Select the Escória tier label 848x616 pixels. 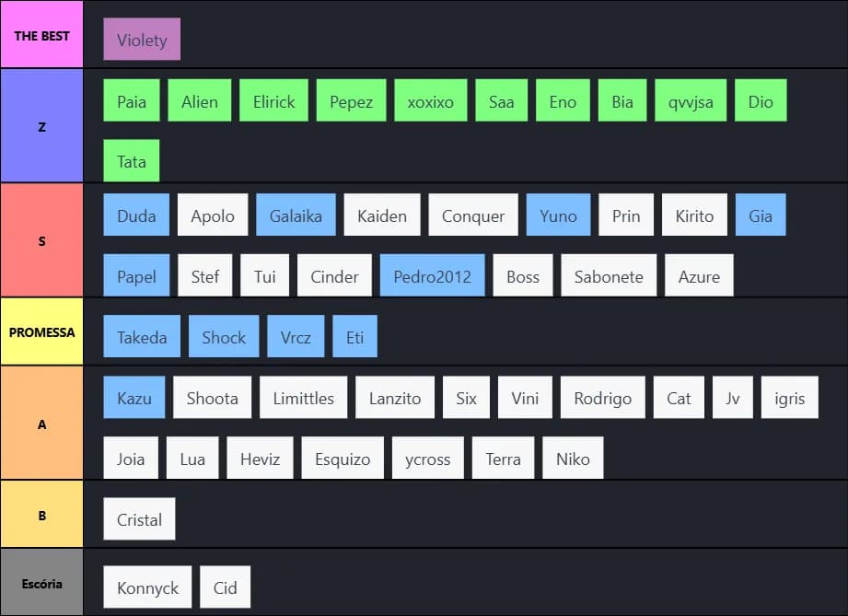[x=41, y=583]
